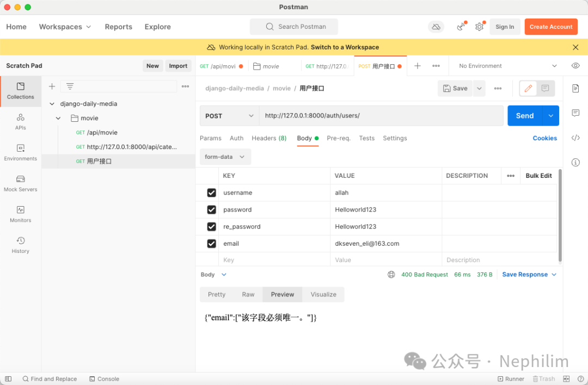588x385 pixels.
Task: Open the comments icon in right sidebar
Action: click(575, 113)
